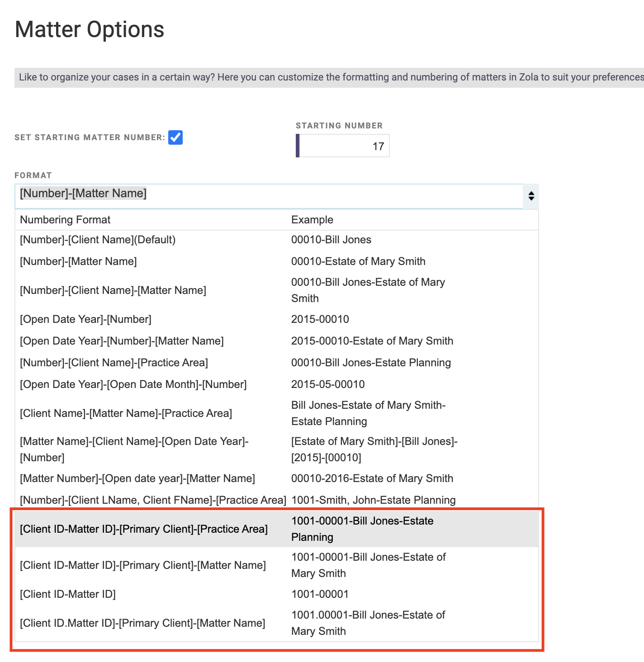Select highlighted [Client ID-Matter ID]-[Primary Client]-[Practice Area] row
Screen dimensions: 644x662
[277, 529]
